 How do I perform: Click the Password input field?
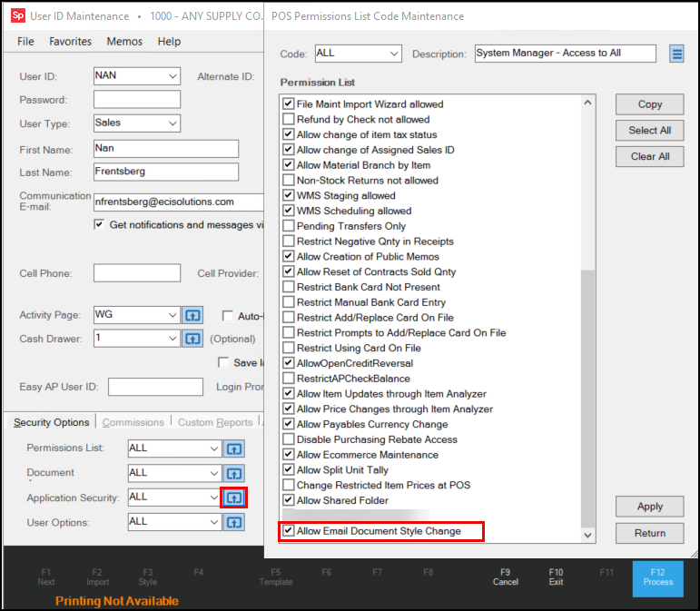137,100
